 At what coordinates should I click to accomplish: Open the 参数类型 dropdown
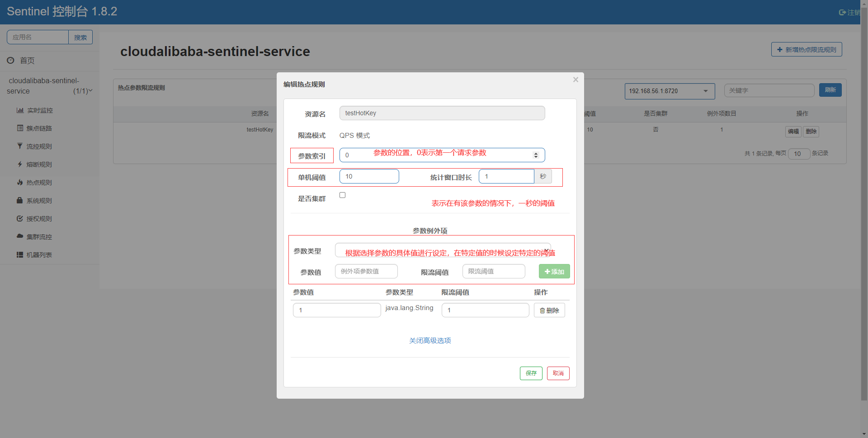[443, 250]
